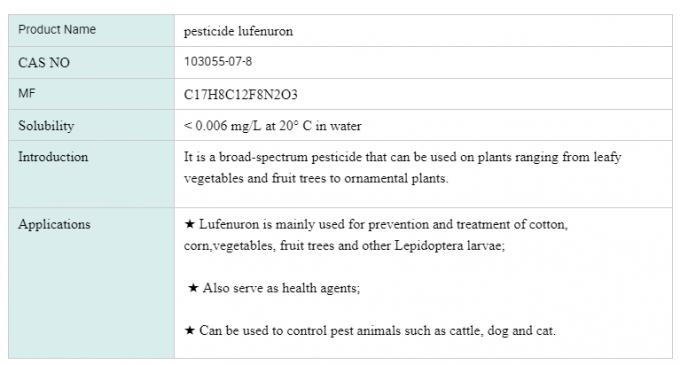The width and height of the screenshot is (680, 365).
Task: Click 'Also serve as health agents' text
Action: pyautogui.click(x=281, y=288)
